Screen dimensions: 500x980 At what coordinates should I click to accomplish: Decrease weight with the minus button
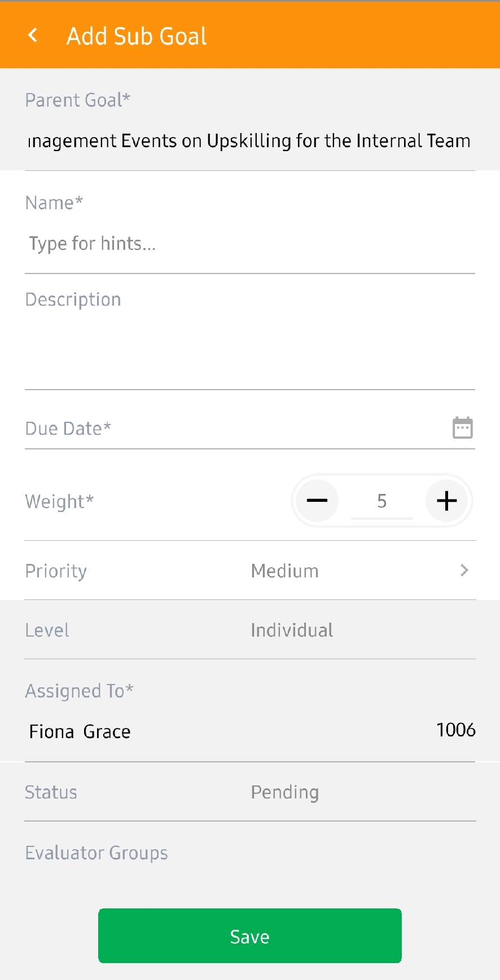317,501
